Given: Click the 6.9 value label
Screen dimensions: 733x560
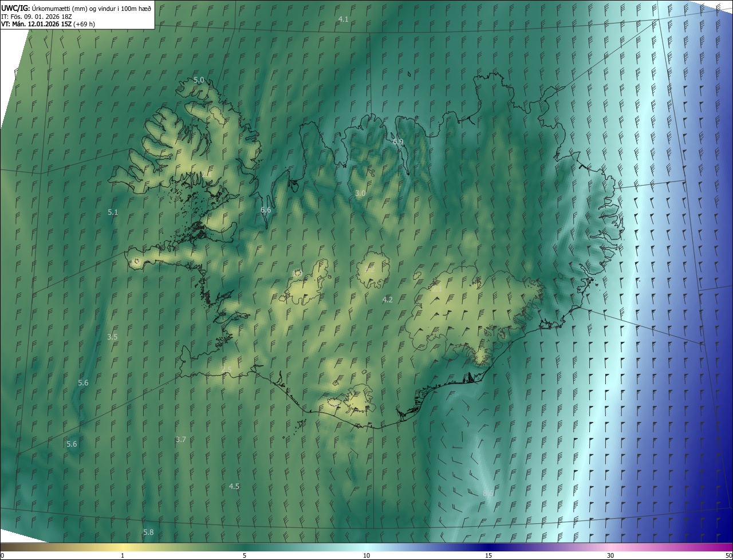Looking at the screenshot, I should 398,141.
